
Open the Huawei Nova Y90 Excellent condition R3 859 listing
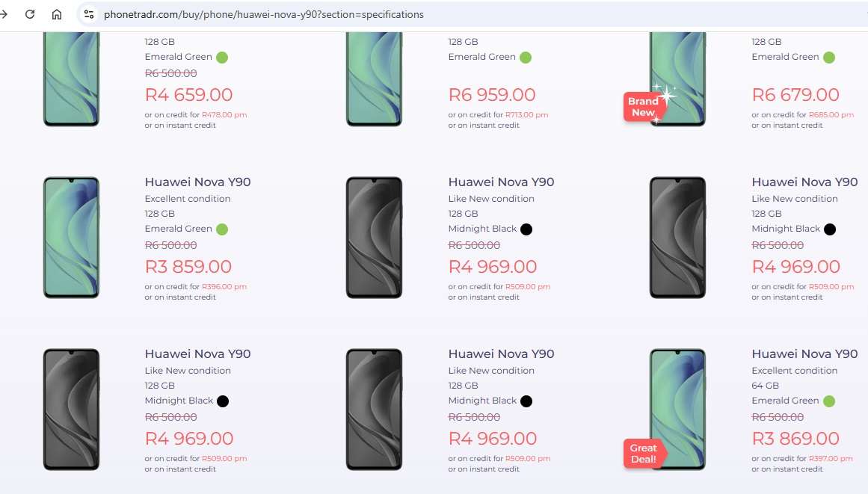coord(198,182)
